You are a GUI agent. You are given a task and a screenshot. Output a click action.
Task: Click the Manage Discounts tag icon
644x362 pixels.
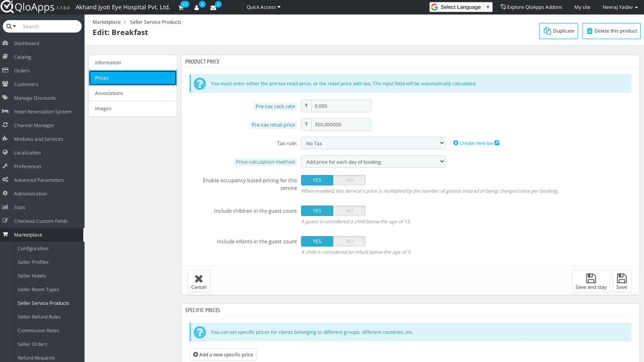(x=6, y=98)
